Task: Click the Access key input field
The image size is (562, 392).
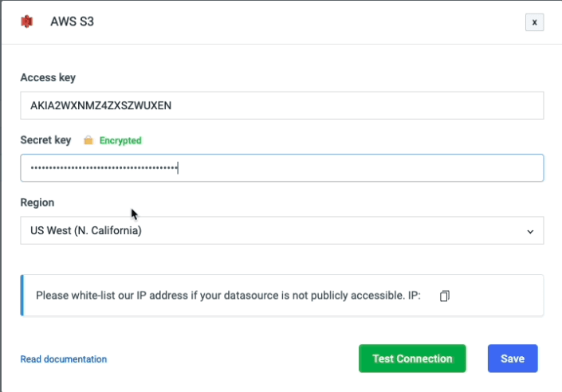Action: coord(281,105)
